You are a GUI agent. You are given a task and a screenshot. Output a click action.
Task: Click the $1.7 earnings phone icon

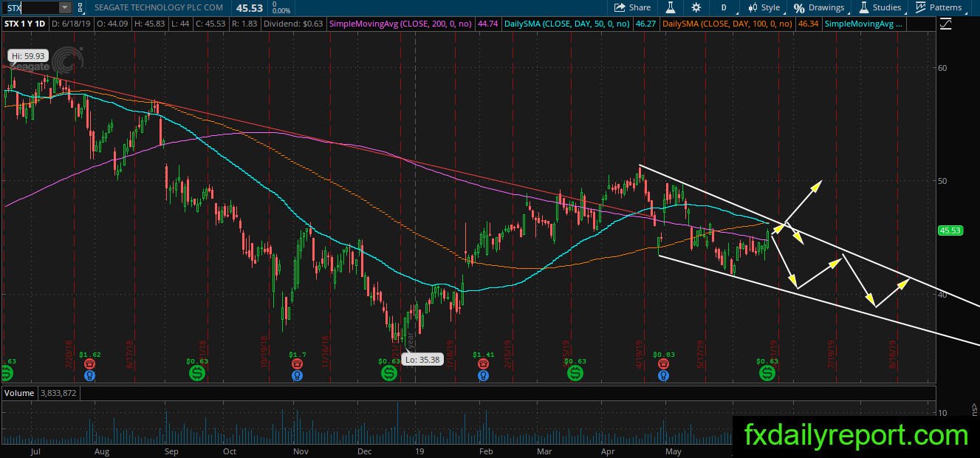[x=297, y=364]
